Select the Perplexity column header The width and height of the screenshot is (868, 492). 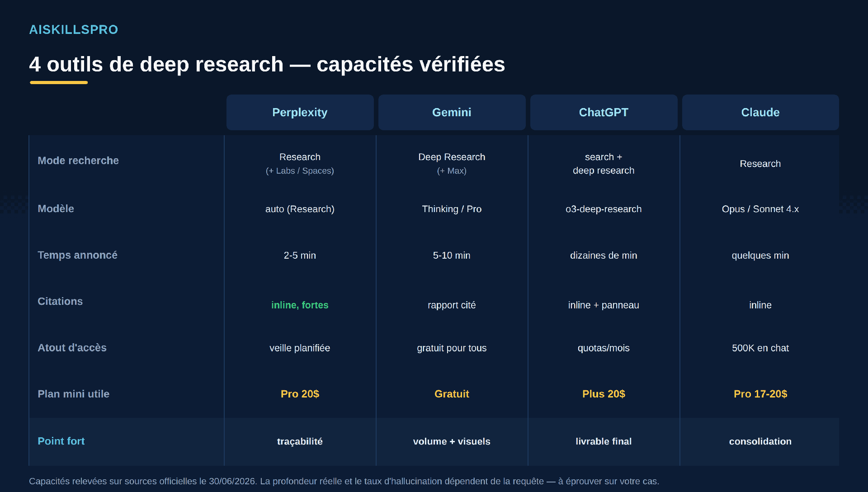[x=300, y=112]
